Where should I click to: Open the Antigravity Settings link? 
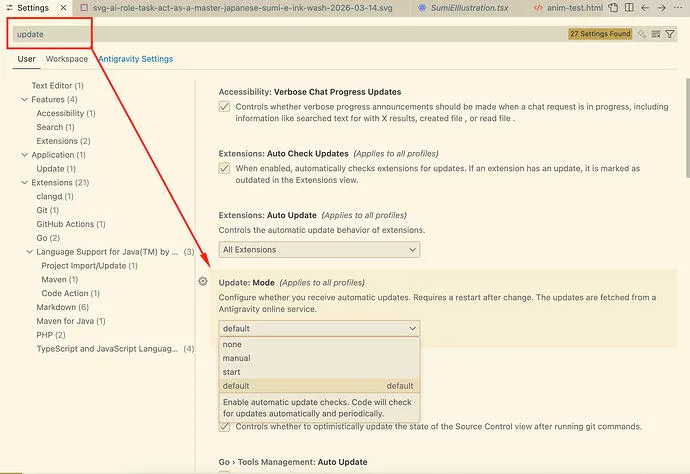(x=135, y=59)
